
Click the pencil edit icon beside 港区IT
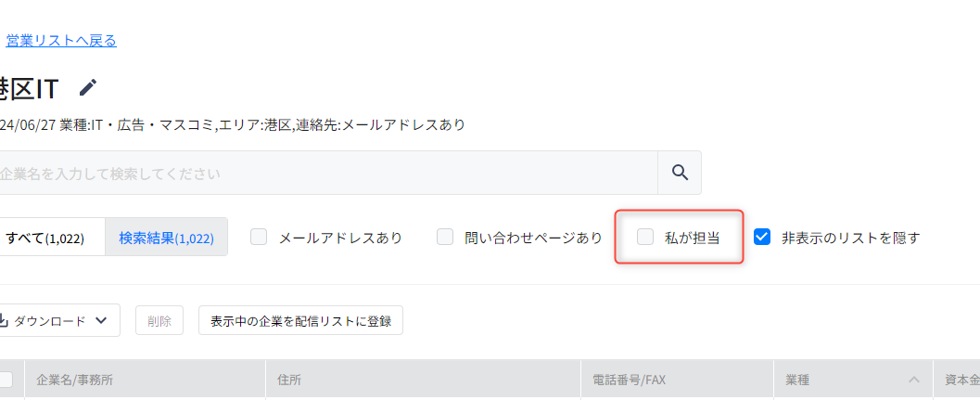coord(88,87)
